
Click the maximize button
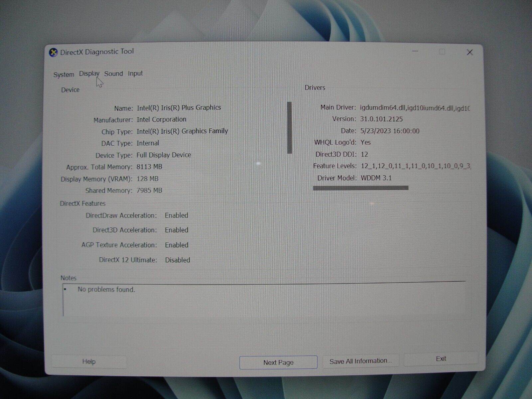[442, 52]
